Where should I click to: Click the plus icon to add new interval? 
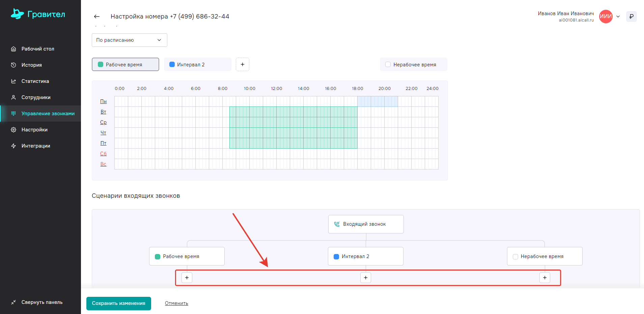click(x=242, y=64)
